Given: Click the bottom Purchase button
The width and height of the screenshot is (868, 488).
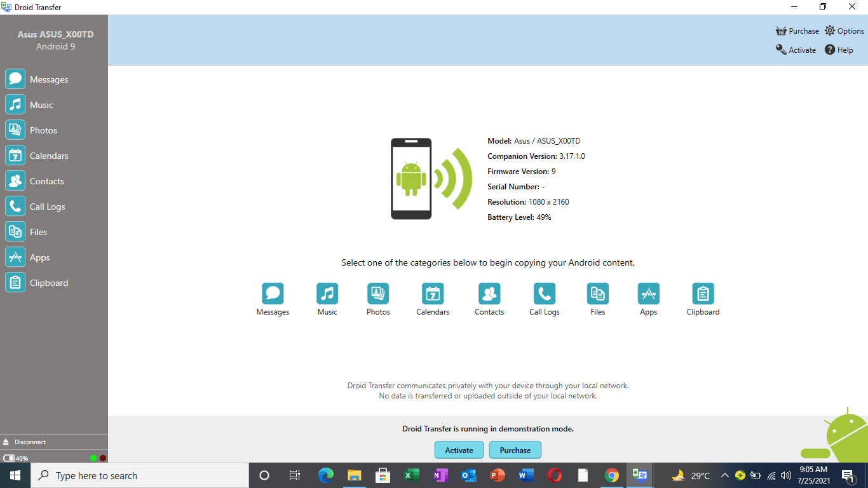Looking at the screenshot, I should (x=515, y=450).
